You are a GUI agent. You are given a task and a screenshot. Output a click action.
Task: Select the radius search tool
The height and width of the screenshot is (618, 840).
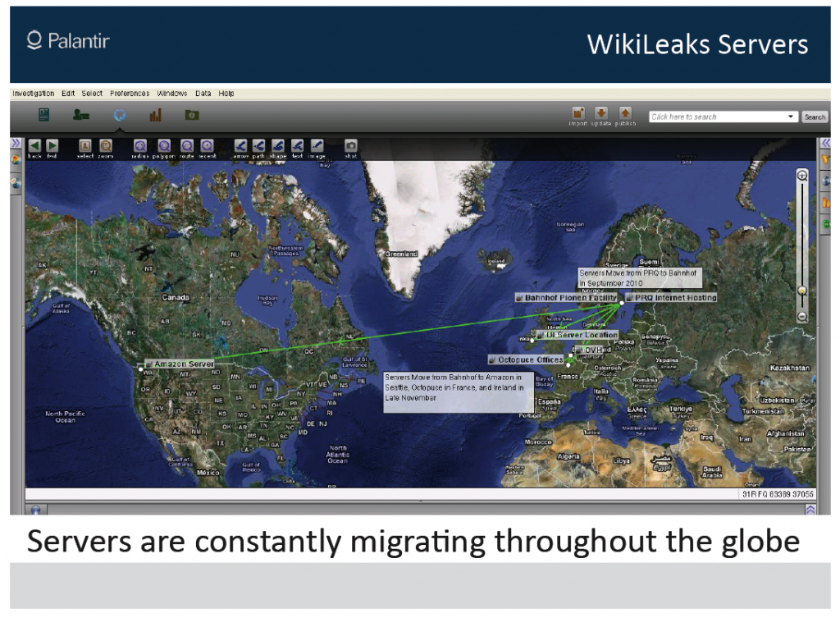[x=139, y=145]
